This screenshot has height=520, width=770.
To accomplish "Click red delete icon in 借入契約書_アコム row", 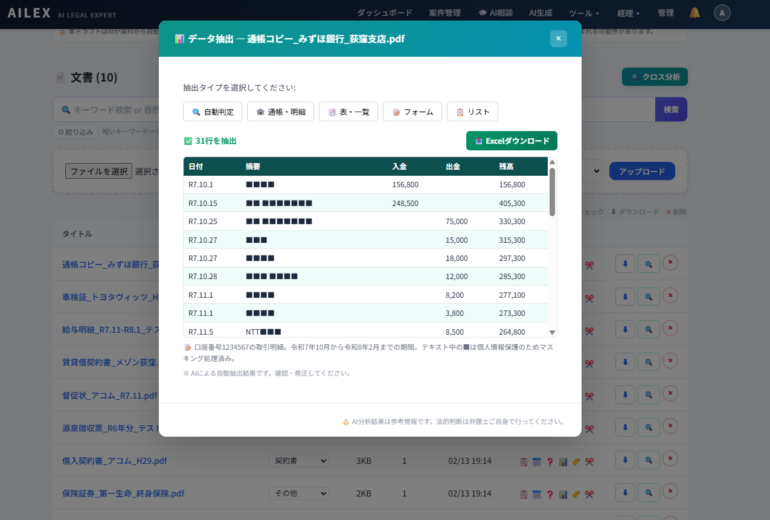I will (670, 461).
